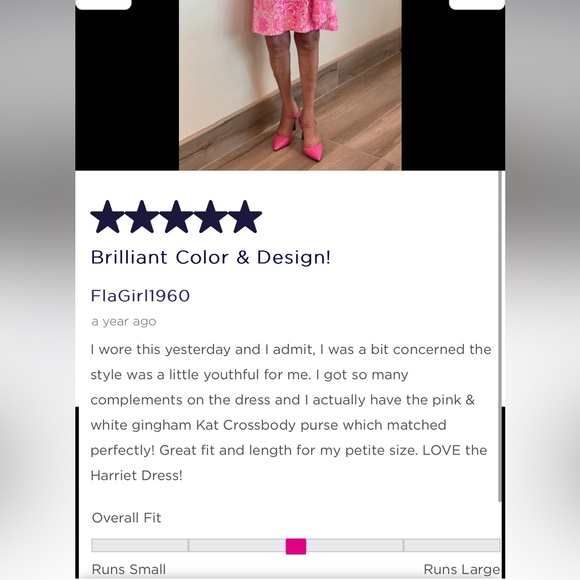Click 'Harriet Dress!' in the review text

tap(136, 476)
